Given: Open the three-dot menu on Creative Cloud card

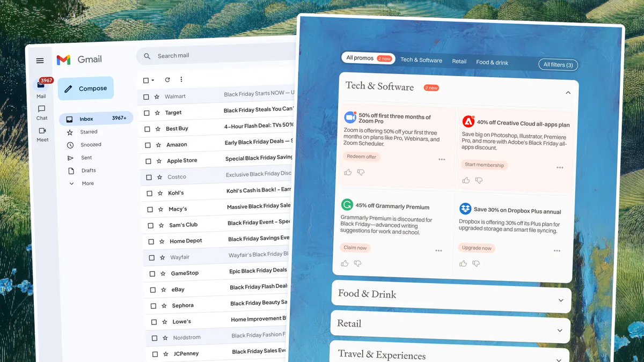Looking at the screenshot, I should [560, 167].
